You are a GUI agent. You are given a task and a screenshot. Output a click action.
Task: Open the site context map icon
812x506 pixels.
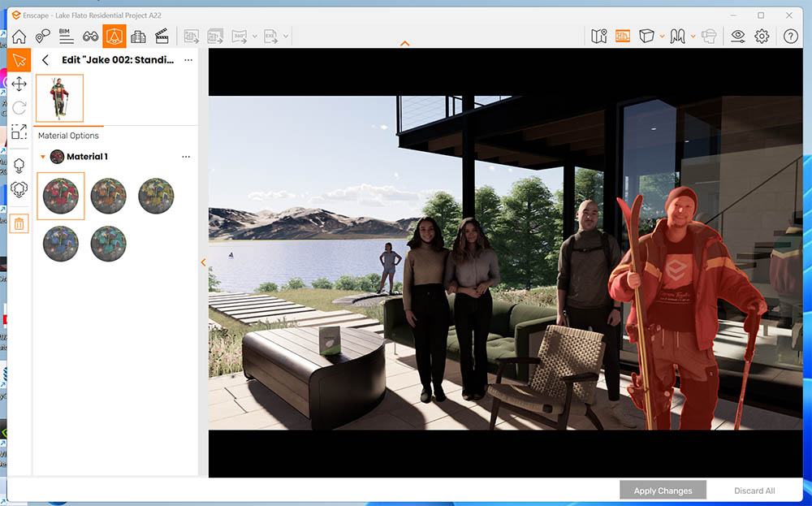coord(599,37)
